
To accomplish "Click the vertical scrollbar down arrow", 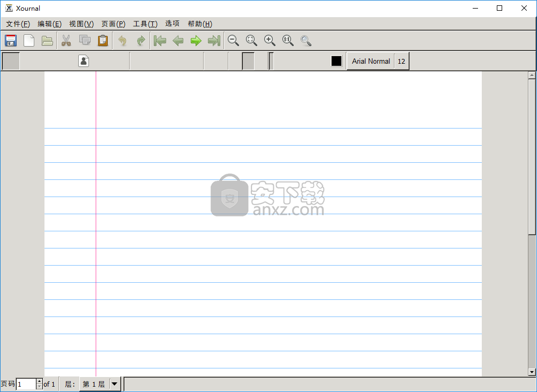I will tap(532, 372).
